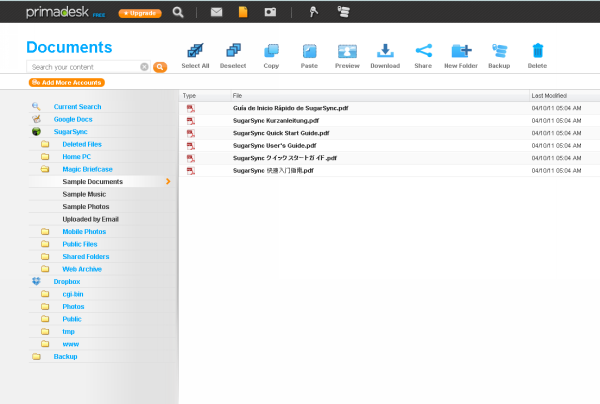The width and height of the screenshot is (600, 404).
Task: Open the cgi-bin Dropbox folder
Action: (x=73, y=294)
